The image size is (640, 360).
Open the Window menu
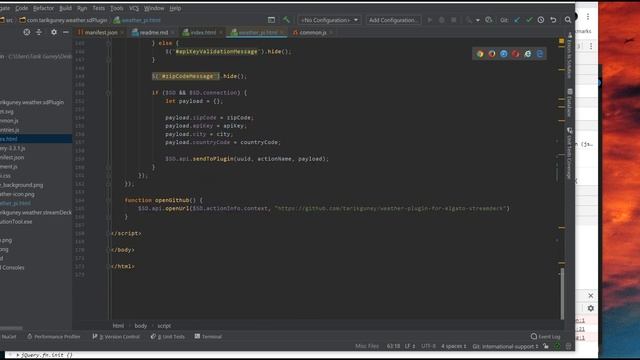pyautogui.click(x=154, y=8)
